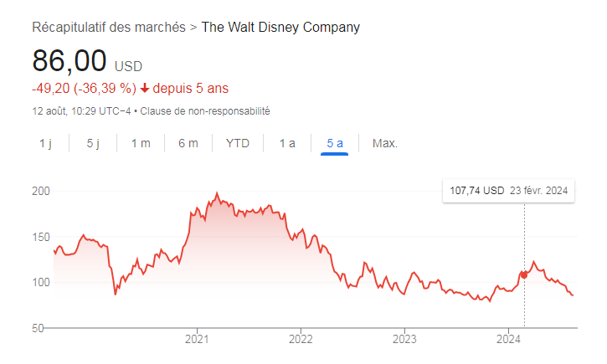
Task: Select the YTD range tab
Action: tap(238, 143)
